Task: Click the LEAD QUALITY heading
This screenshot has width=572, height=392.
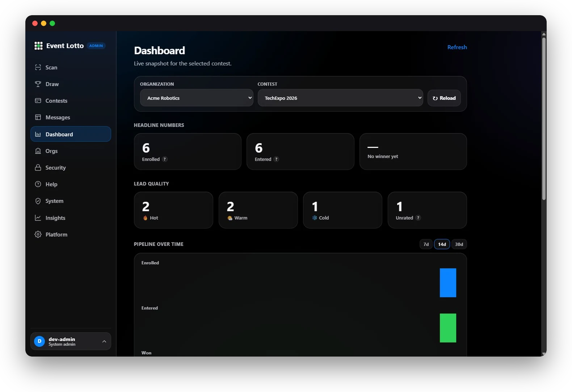Action: tap(151, 184)
